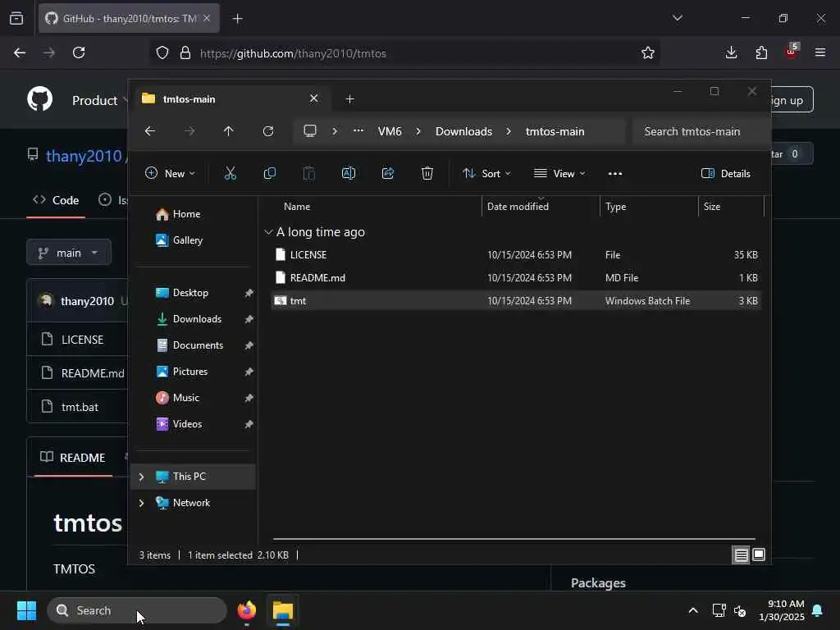Open the See more ellipsis in Explorer toolbar
This screenshot has height=630, width=840.
pos(615,174)
